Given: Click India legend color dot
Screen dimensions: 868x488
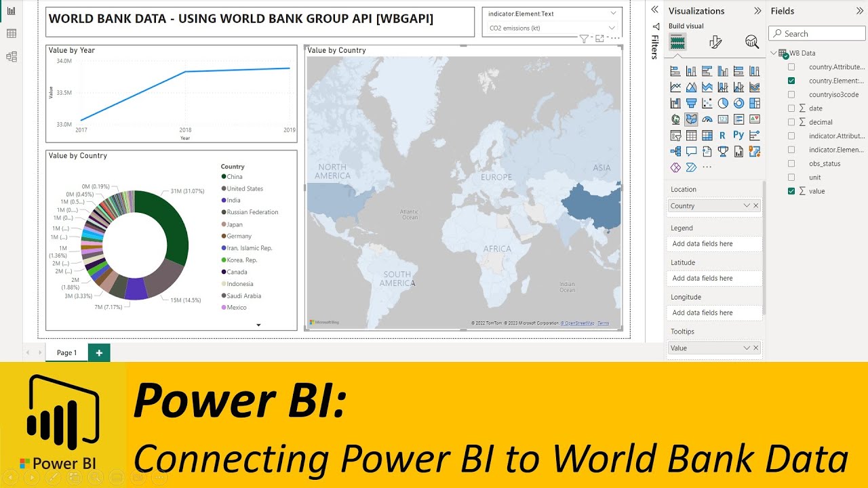Looking at the screenshot, I should [x=224, y=201].
